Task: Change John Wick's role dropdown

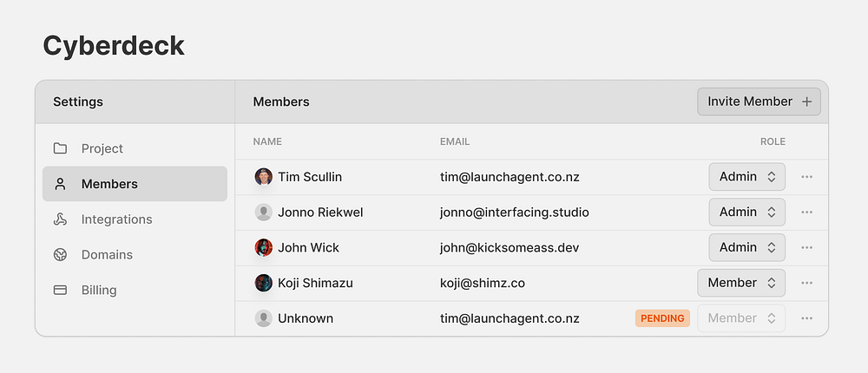Action: click(x=746, y=248)
